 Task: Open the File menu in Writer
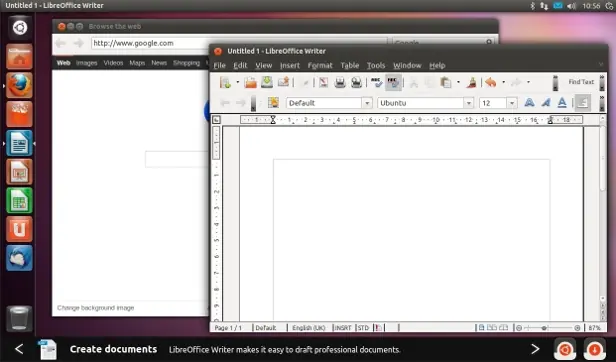point(219,65)
